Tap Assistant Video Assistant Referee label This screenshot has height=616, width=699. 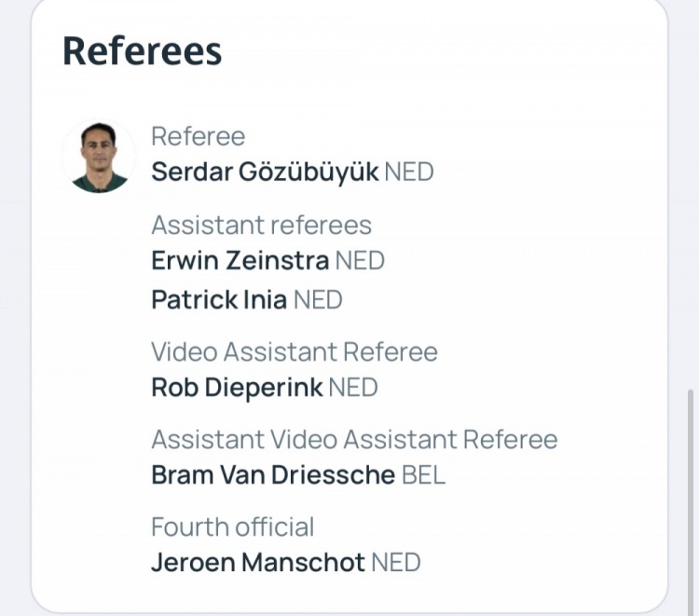(x=354, y=440)
